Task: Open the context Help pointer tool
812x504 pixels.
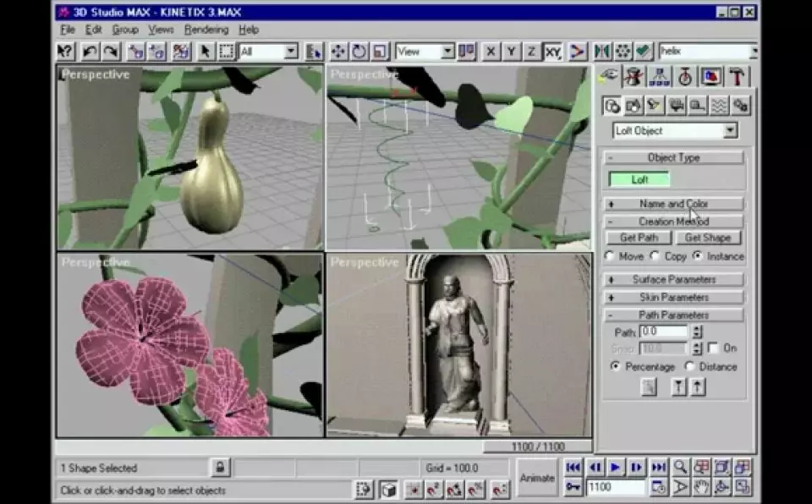Action: pos(66,52)
